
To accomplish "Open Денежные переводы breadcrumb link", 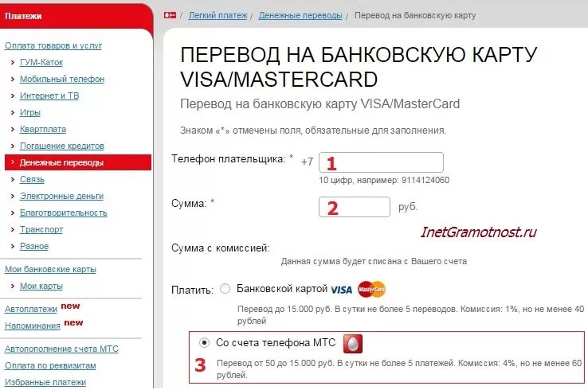I will pos(300,15).
